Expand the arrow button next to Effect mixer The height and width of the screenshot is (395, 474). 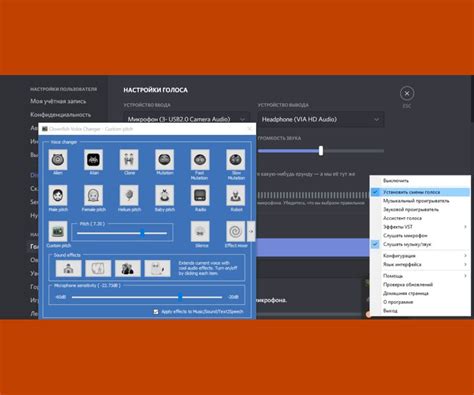(251, 231)
